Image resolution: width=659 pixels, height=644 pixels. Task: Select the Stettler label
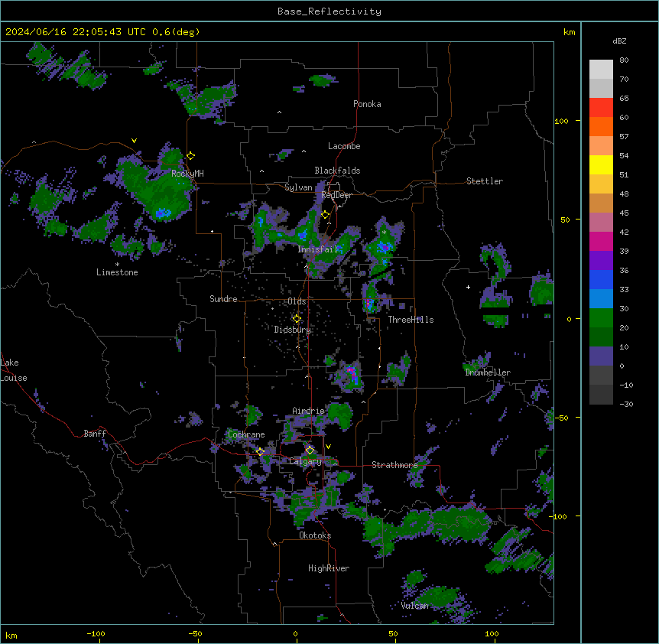pyautogui.click(x=485, y=181)
